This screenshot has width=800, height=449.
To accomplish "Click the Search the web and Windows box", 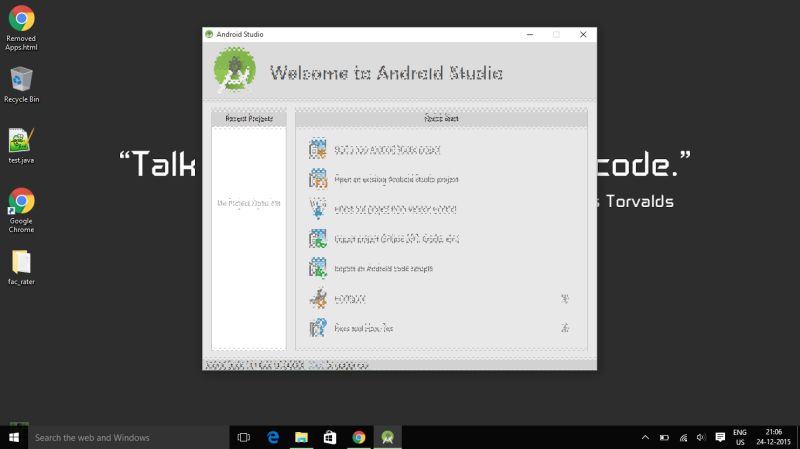I will (x=129, y=437).
